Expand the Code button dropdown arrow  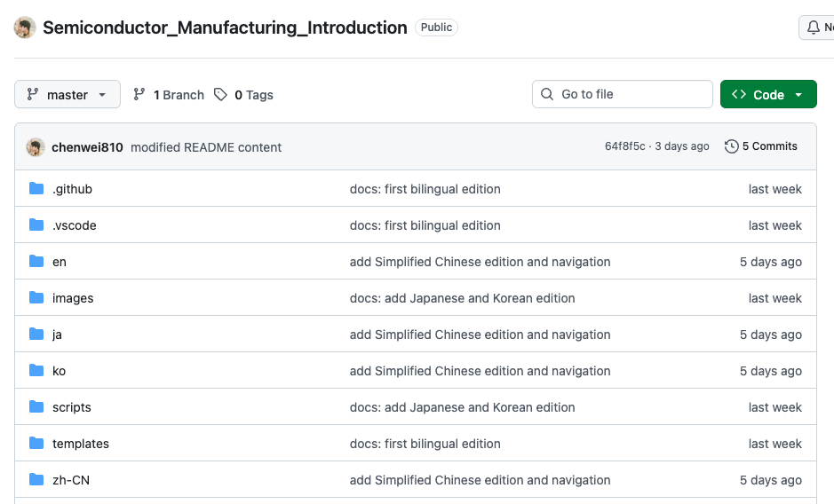tap(798, 95)
